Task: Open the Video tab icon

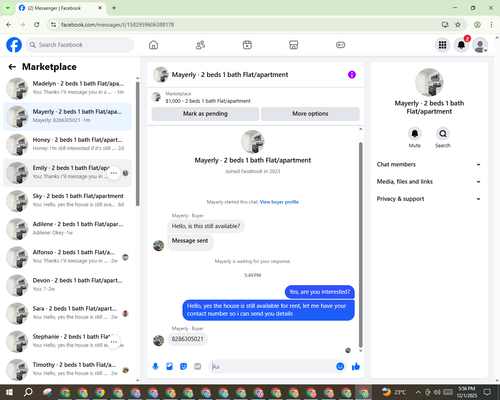Action: point(247,45)
